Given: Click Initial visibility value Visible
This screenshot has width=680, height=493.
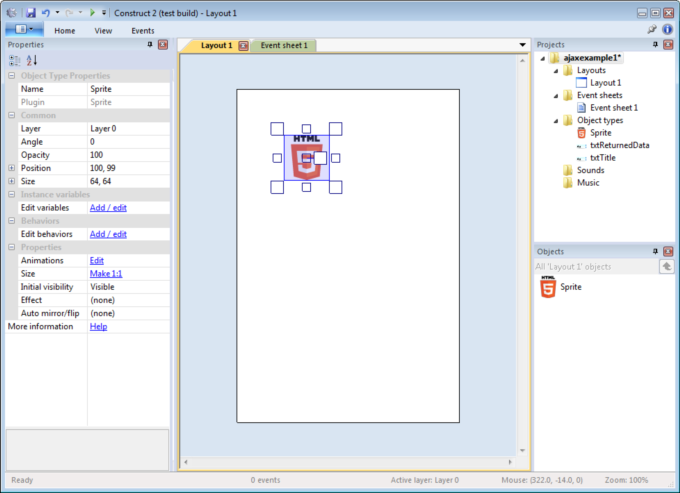Looking at the screenshot, I should [x=128, y=287].
